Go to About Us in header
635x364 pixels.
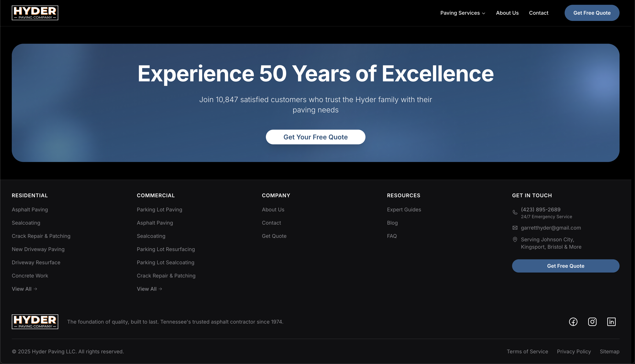tap(507, 13)
